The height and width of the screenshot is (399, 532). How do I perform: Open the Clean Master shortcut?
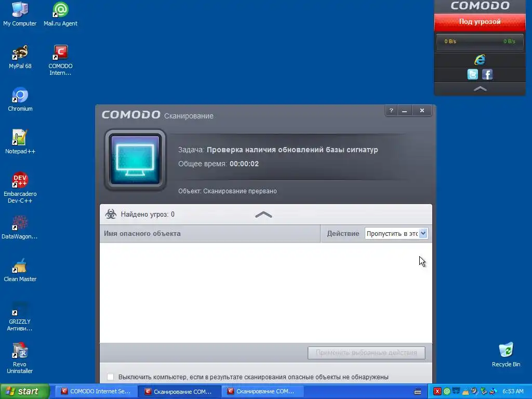tap(20, 270)
